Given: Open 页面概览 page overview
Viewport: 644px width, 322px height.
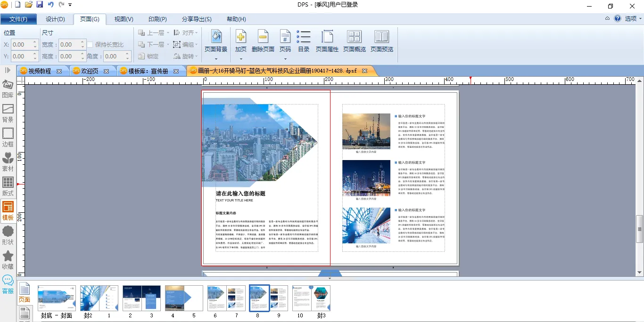Looking at the screenshot, I should tap(354, 37).
